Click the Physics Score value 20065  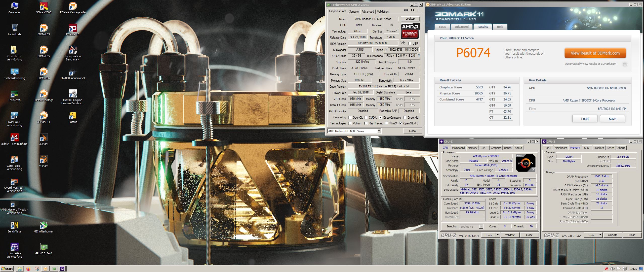tap(478, 93)
